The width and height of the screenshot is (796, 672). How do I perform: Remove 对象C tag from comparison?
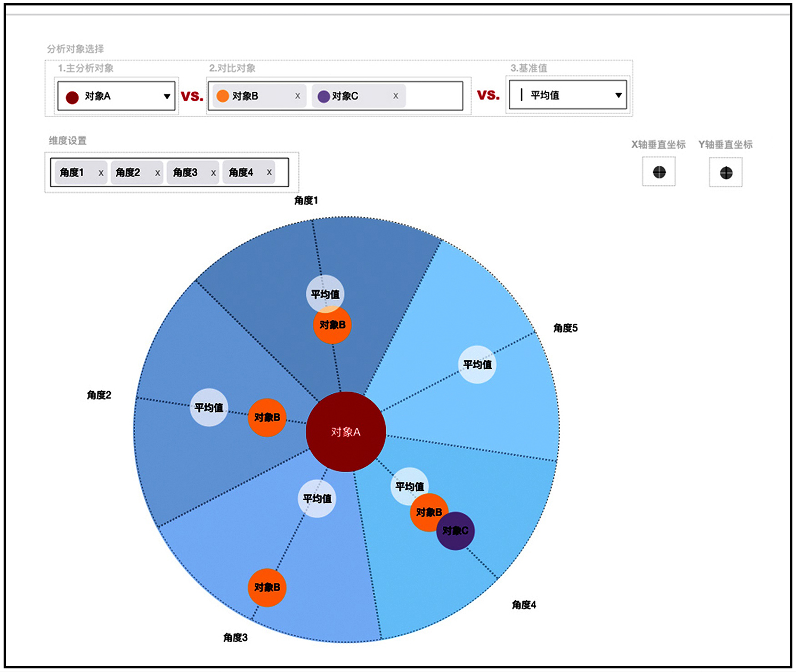(x=395, y=96)
